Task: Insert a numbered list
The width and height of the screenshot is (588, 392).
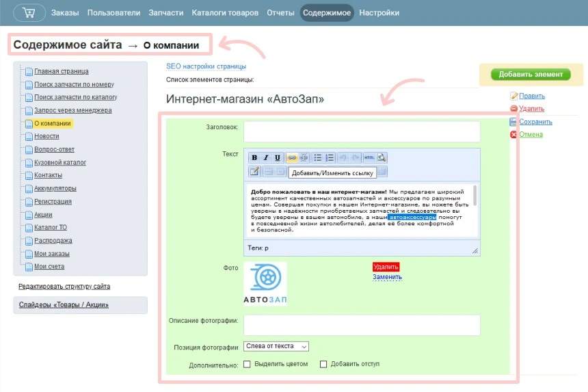Action: pyautogui.click(x=330, y=157)
